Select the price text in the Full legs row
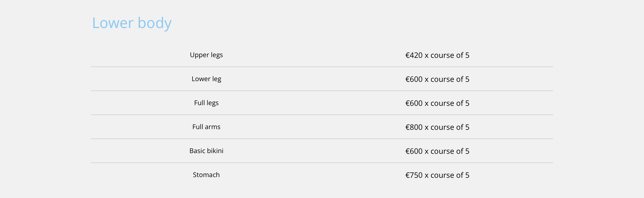644x198 pixels. click(437, 103)
